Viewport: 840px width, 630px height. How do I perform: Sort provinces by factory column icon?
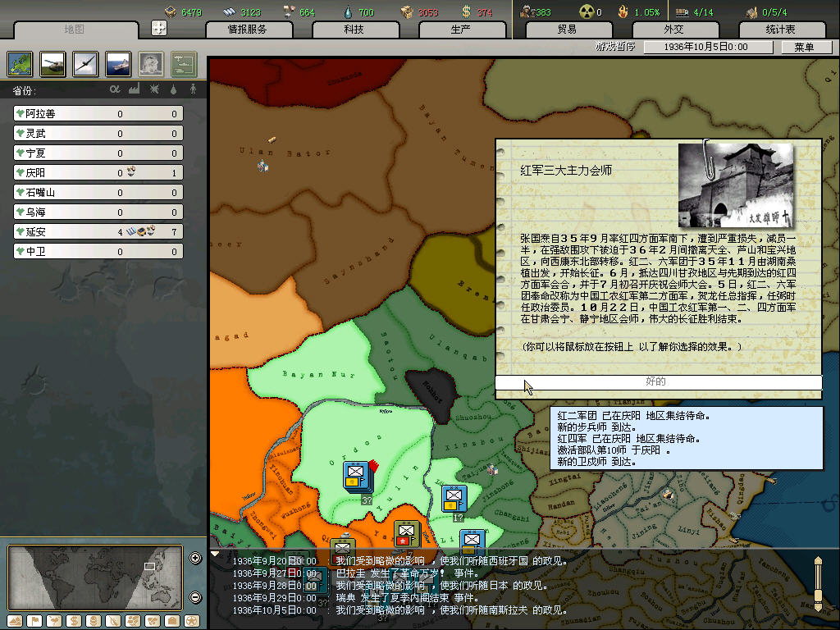(134, 89)
